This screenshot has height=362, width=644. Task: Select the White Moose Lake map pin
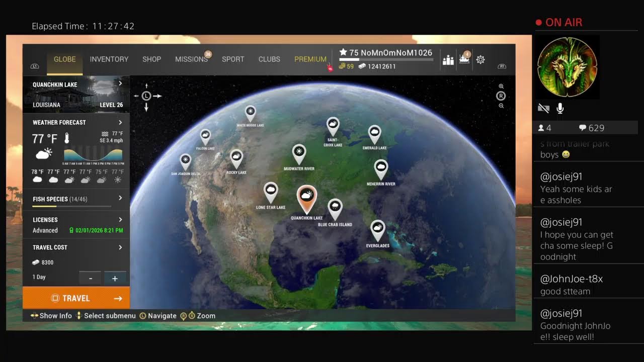(250, 113)
